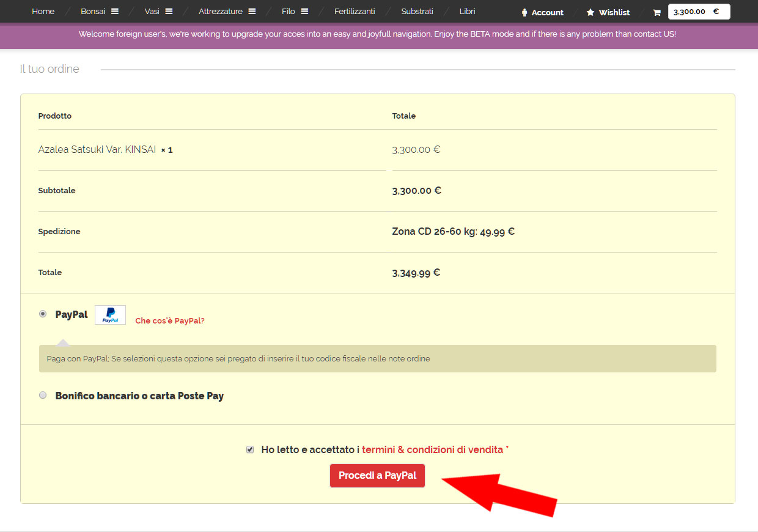Go to Fertilizzanti category
The height and width of the screenshot is (532, 758).
[x=355, y=12]
